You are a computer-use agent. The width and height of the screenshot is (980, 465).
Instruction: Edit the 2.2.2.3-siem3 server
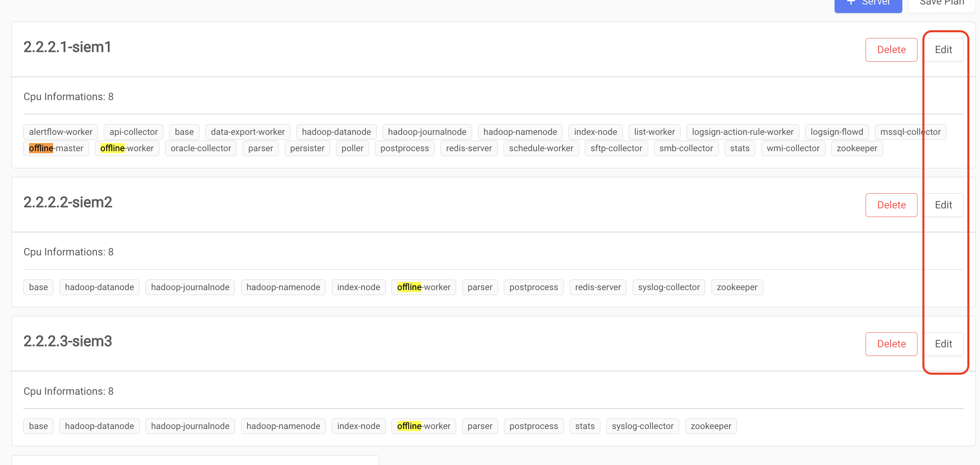click(943, 344)
